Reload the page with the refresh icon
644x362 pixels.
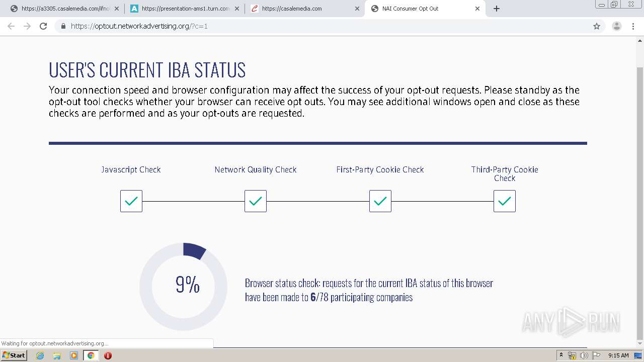click(x=43, y=26)
